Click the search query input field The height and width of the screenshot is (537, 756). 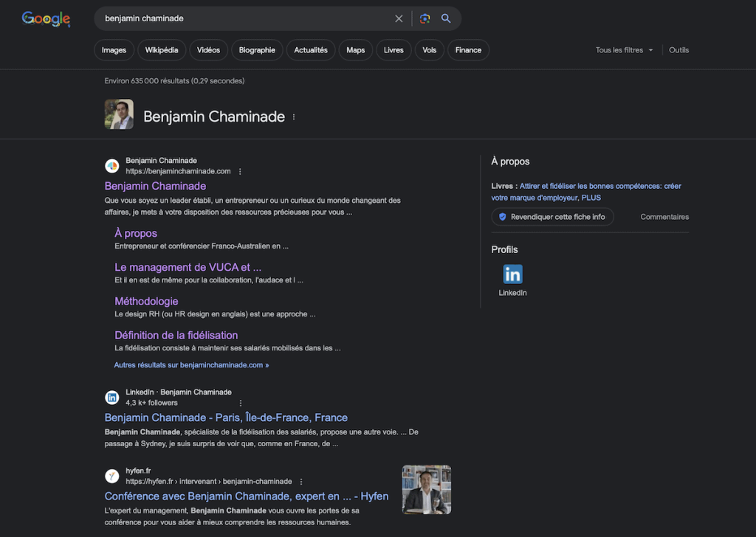[246, 18]
